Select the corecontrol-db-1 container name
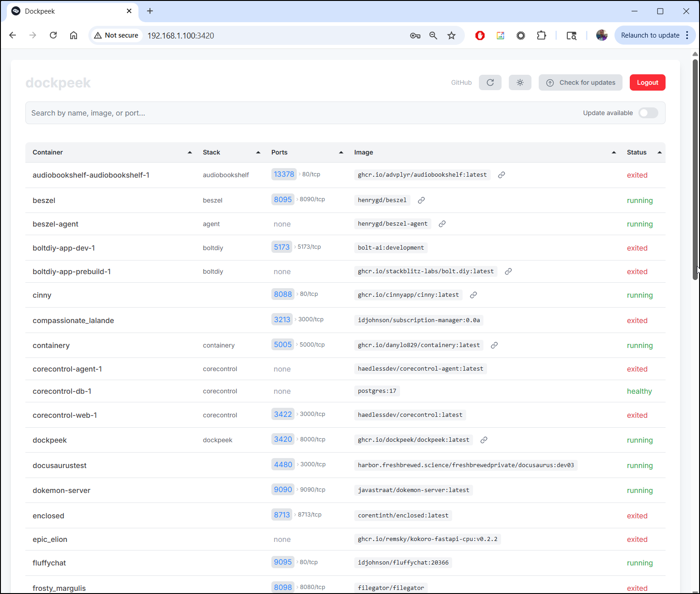Viewport: 700px width, 594px height. point(62,391)
